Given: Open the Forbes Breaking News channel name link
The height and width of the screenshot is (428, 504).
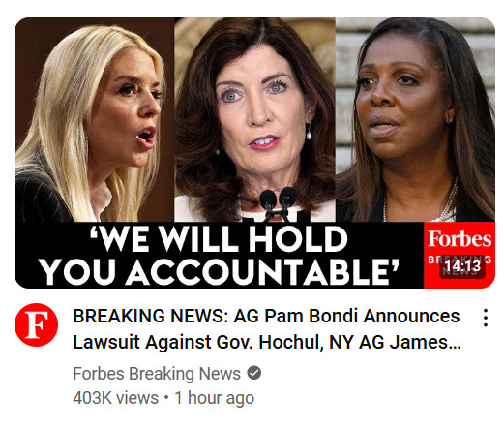Looking at the screenshot, I should coord(157,374).
